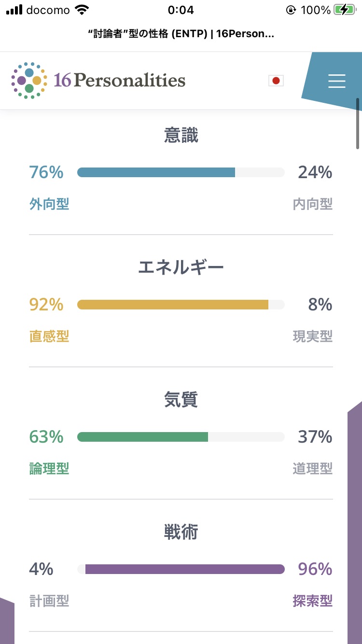Select the 内向型 label

[313, 204]
